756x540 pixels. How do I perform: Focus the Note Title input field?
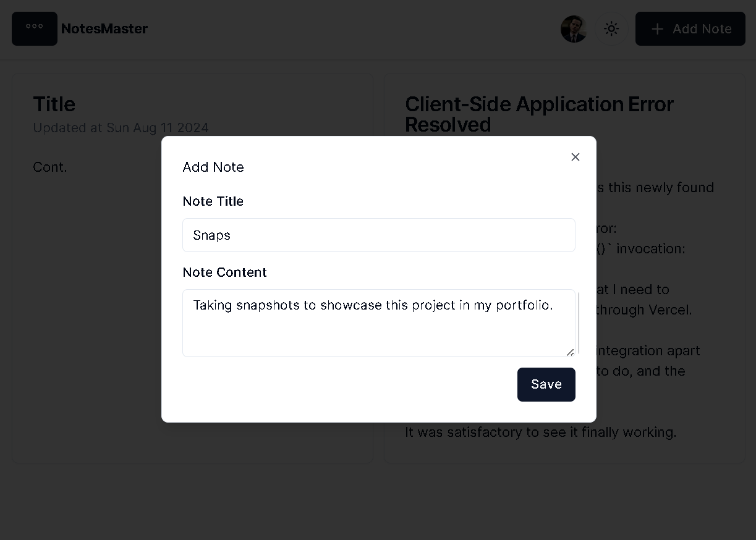pyautogui.click(x=379, y=235)
